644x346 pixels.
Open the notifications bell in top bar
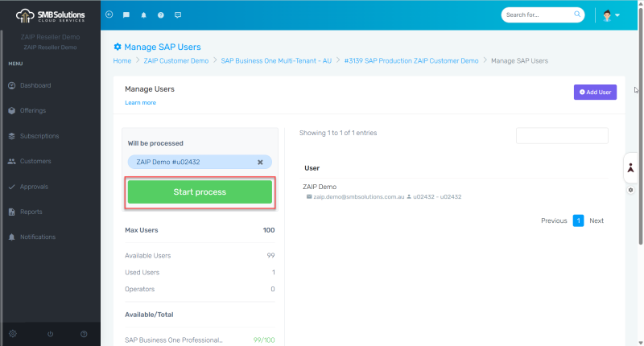(x=143, y=15)
